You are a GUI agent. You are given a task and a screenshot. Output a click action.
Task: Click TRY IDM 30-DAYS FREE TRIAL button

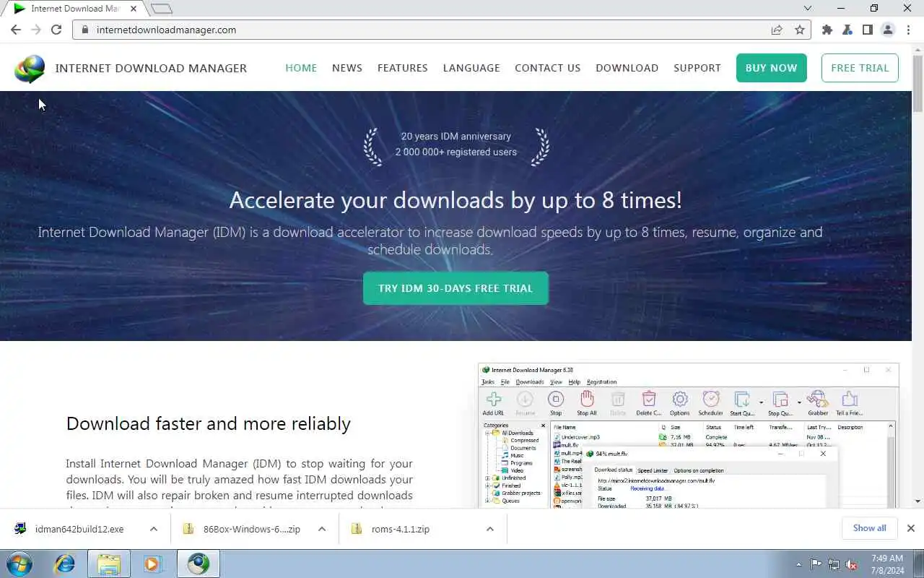tap(456, 288)
